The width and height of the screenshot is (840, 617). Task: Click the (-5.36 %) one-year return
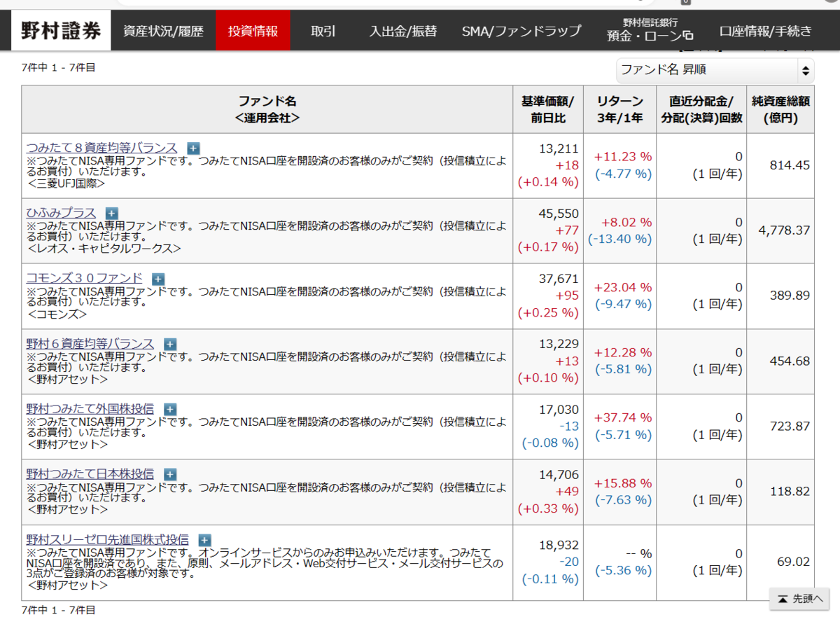[x=624, y=570]
